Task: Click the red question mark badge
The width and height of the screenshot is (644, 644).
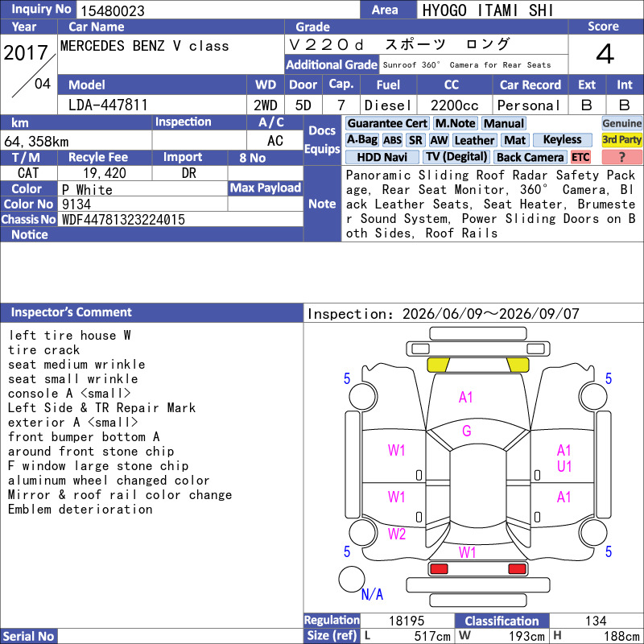Action: (x=621, y=157)
